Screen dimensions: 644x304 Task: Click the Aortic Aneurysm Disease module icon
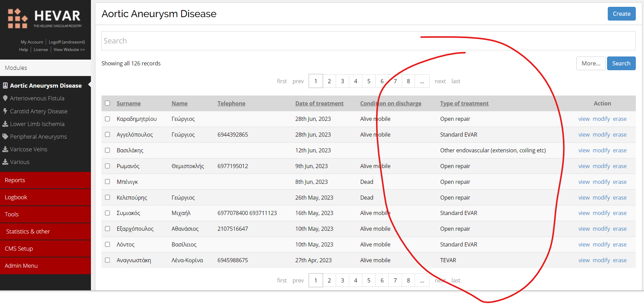(x=5, y=86)
